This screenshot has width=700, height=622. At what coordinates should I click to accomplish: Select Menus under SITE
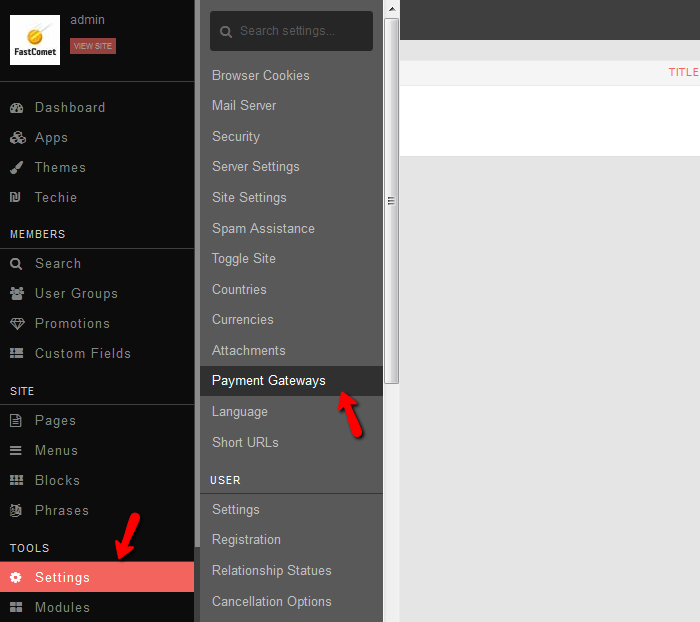[x=97, y=451]
